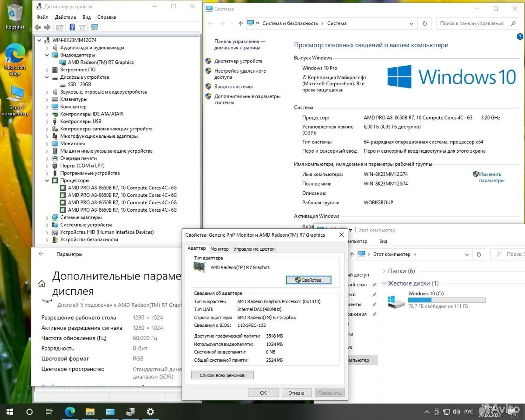Open the Settings gear on the taskbar
525x420 pixels.
pos(150,412)
